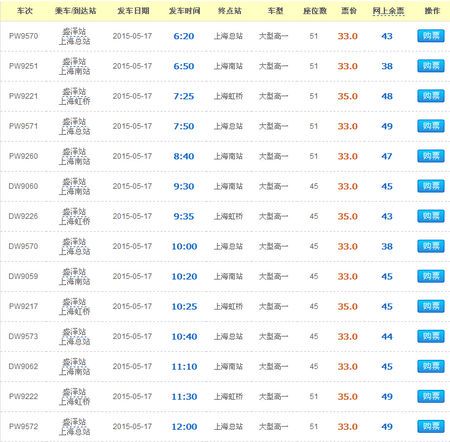Image resolution: width=450 pixels, height=442 pixels.
Task: Click 购票 for the 10:25 departure PW9217
Action: [x=431, y=306]
